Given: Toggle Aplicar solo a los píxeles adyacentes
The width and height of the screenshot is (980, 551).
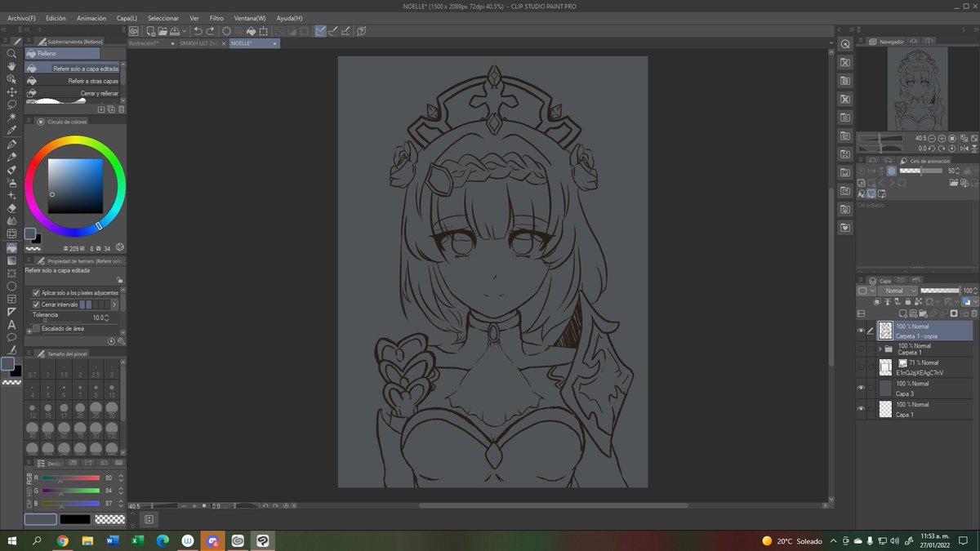Looking at the screenshot, I should [36, 292].
